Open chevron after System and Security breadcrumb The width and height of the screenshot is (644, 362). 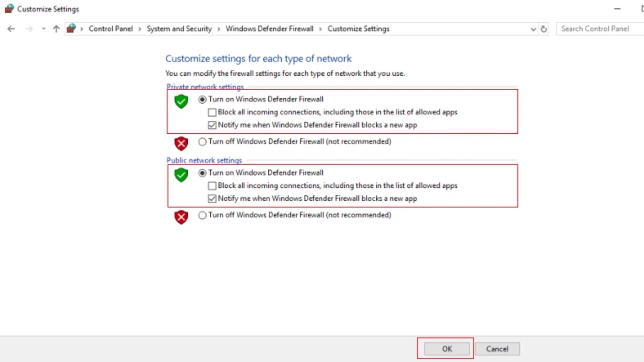click(219, 29)
